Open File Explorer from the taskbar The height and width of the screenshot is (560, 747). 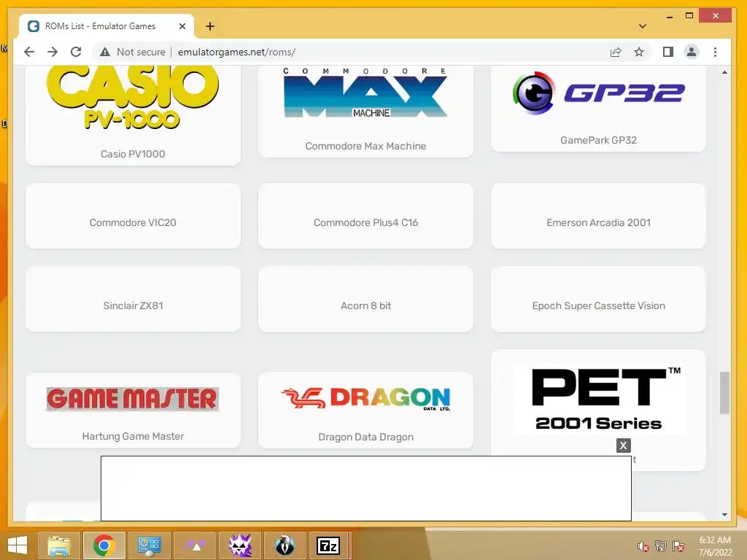coord(59,545)
